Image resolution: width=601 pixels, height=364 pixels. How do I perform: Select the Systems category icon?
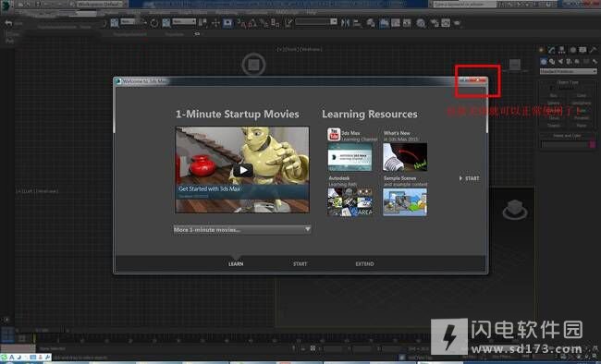click(595, 61)
